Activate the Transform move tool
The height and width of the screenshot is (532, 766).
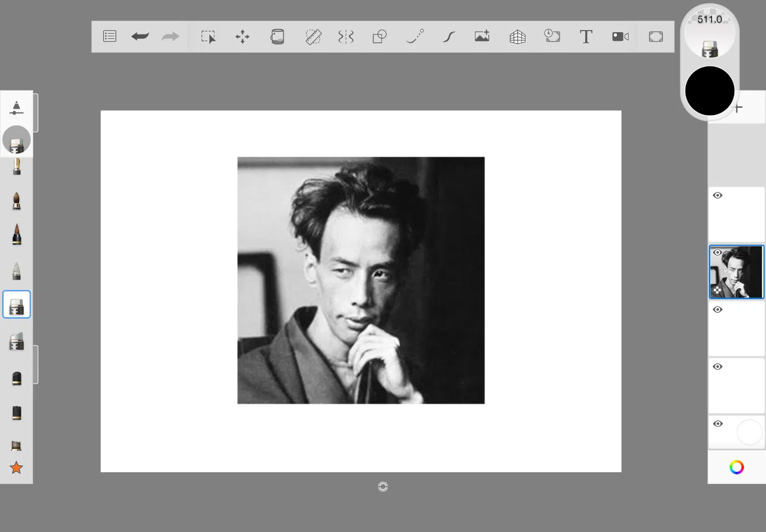point(243,37)
